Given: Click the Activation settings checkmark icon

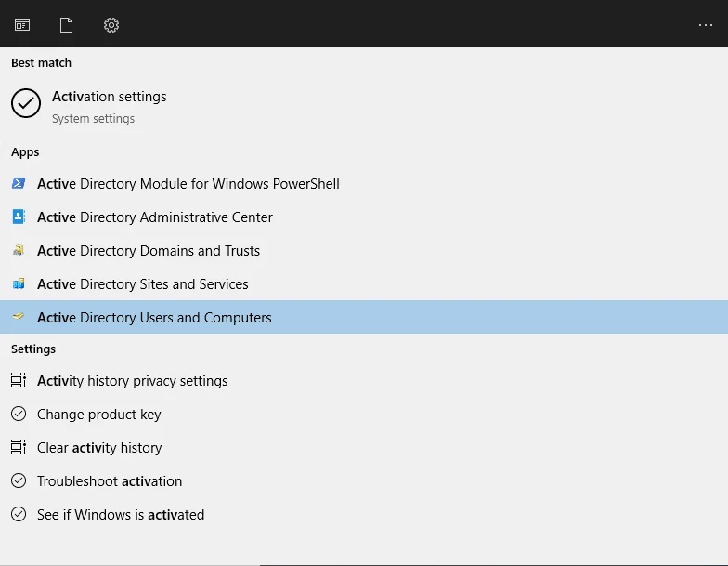Looking at the screenshot, I should 26,103.
